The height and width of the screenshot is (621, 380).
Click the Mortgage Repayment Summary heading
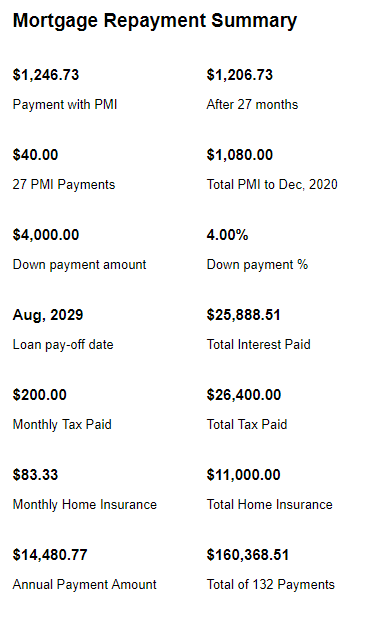155,21
